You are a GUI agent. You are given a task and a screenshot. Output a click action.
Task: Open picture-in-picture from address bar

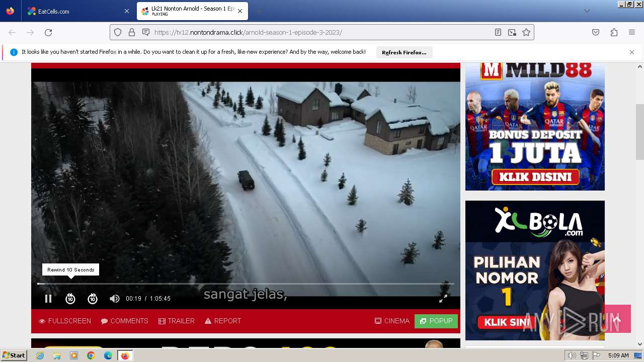click(512, 32)
